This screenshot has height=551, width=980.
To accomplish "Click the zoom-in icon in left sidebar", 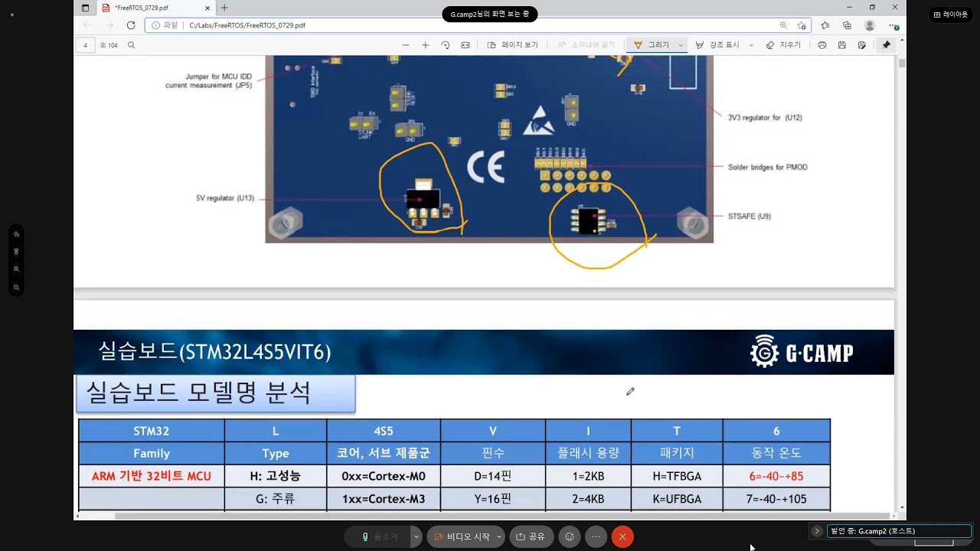I will pyautogui.click(x=16, y=269).
